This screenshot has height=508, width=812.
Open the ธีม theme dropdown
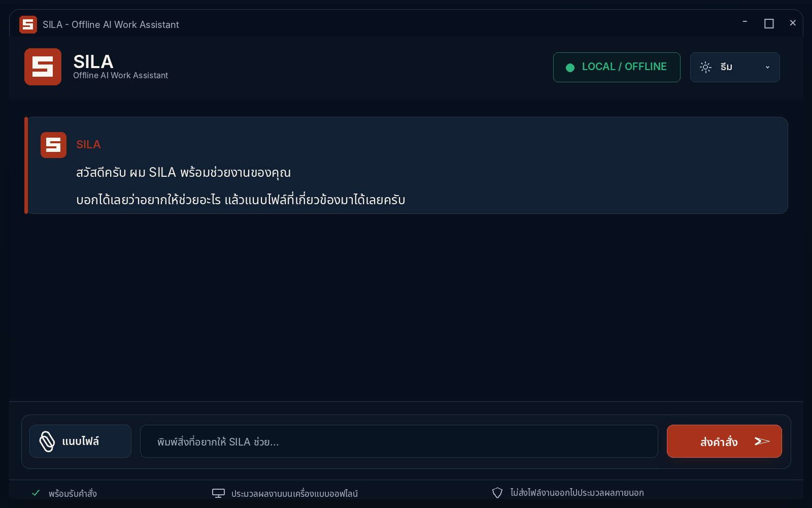click(x=735, y=67)
